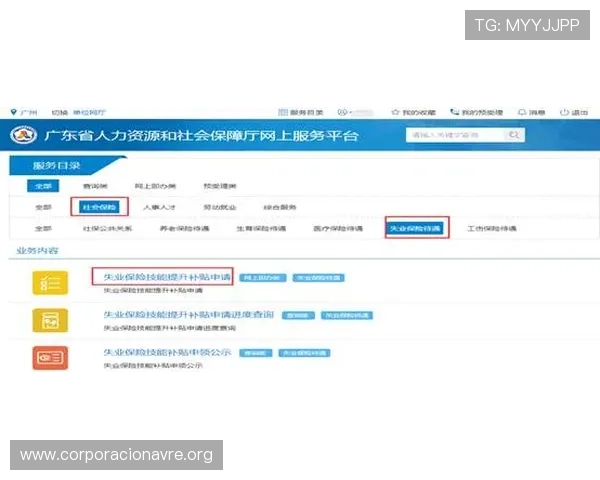Click 退出 logout

coord(574,112)
